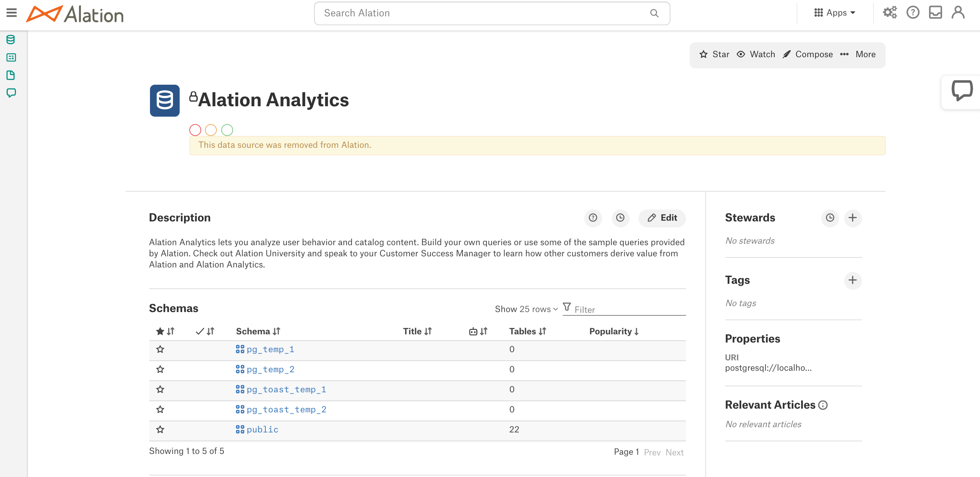
Task: Open the Description help icon
Action: 593,218
